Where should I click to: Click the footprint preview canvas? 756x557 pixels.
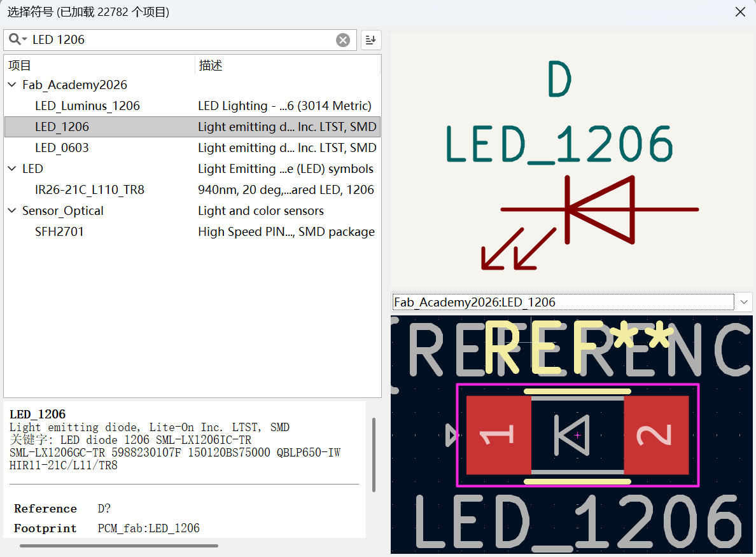click(x=571, y=435)
